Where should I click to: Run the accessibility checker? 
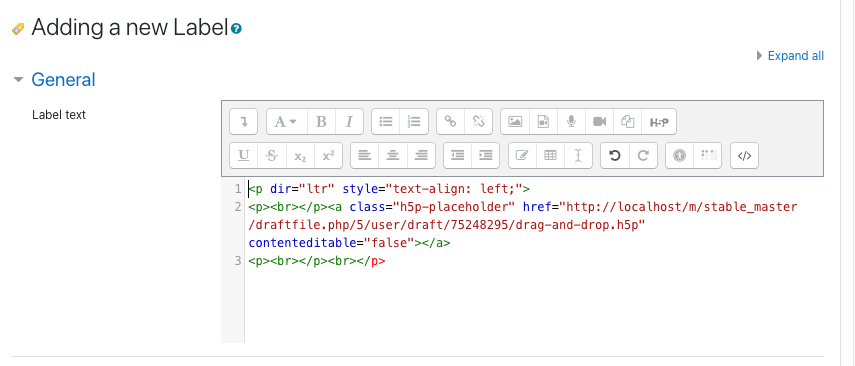click(x=679, y=155)
